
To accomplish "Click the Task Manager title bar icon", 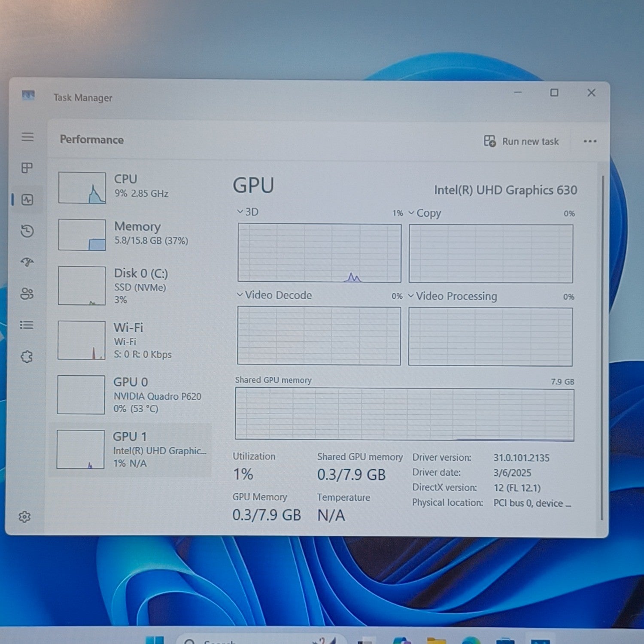I will [x=28, y=95].
